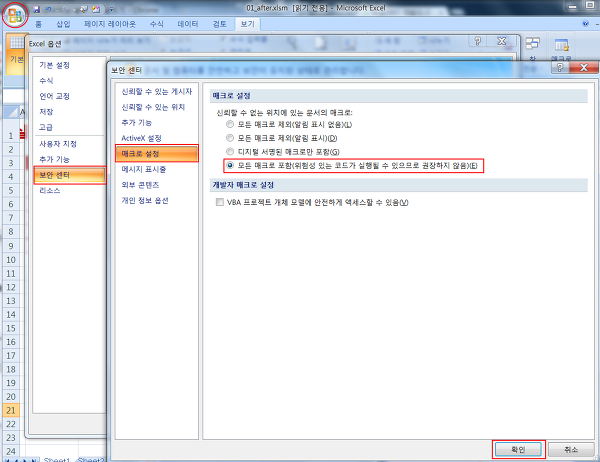Image resolution: width=600 pixels, height=462 pixels.
Task: Open the 수식 ribbon tab
Action: pos(157,24)
